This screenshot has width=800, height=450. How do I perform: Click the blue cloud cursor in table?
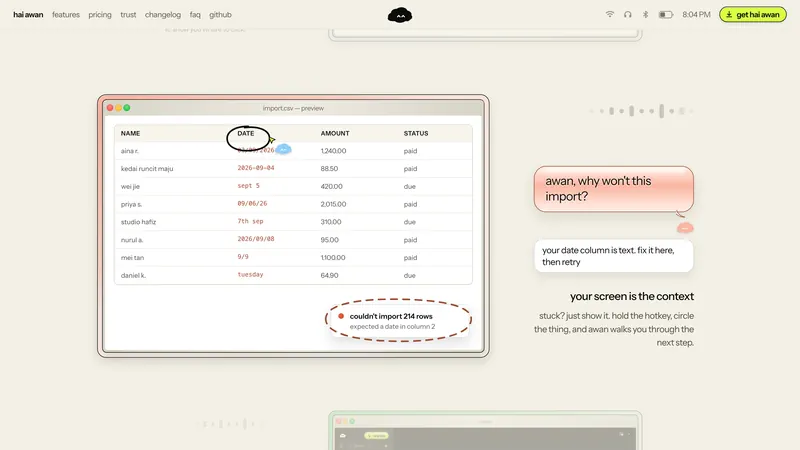[x=284, y=149]
